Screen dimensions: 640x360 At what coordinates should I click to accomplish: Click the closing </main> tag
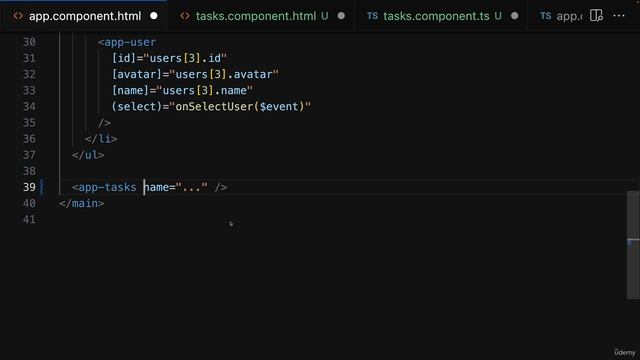(82, 203)
